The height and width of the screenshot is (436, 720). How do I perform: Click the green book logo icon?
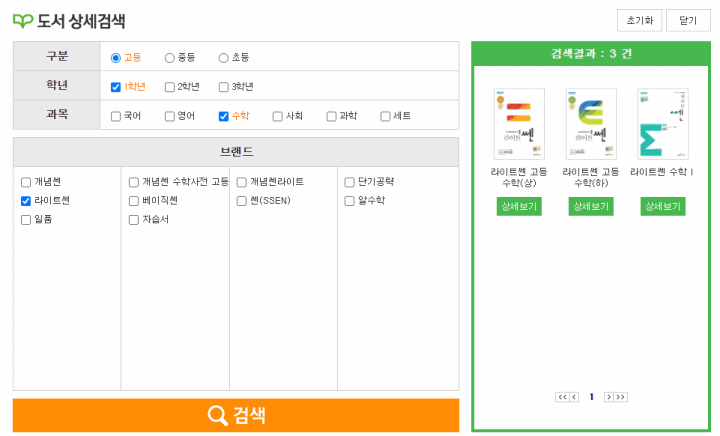pyautogui.click(x=22, y=21)
